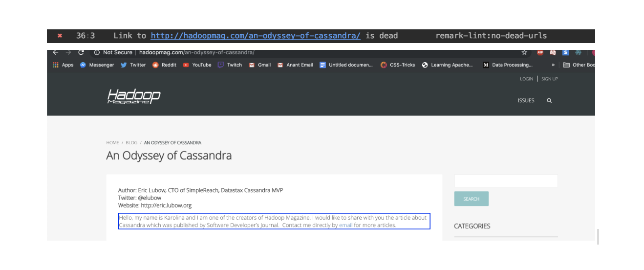Click the red error X icon
Screen dimensions: 644x270
coord(60,36)
